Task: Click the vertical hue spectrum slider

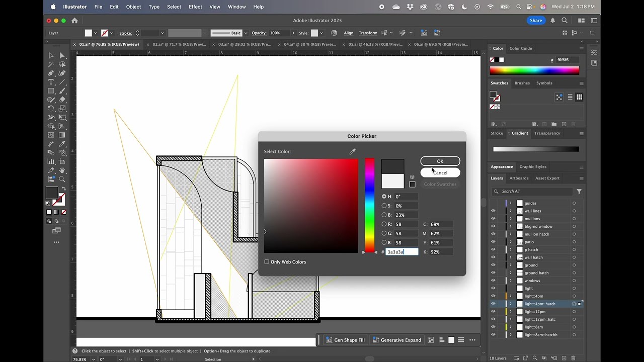Action: tap(370, 205)
